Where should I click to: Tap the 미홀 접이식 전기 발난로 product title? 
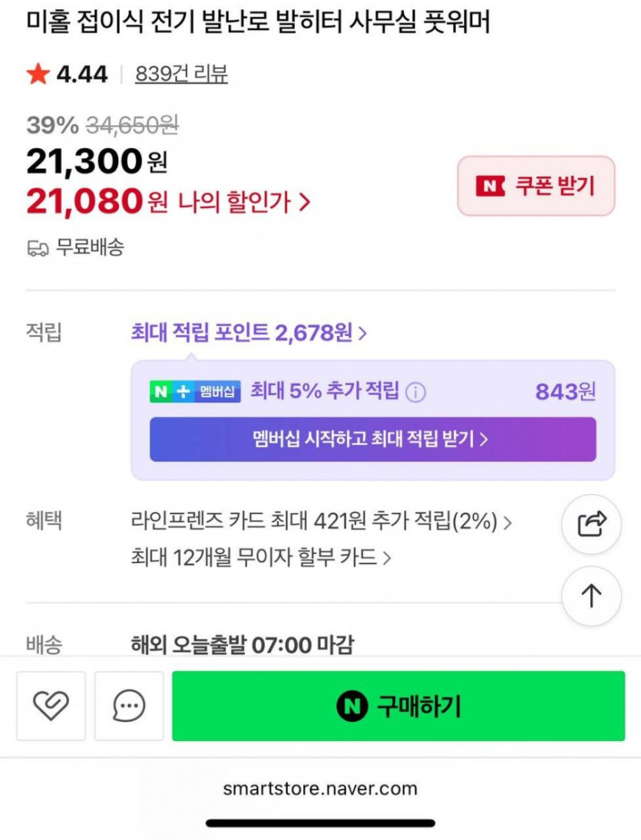tap(258, 23)
